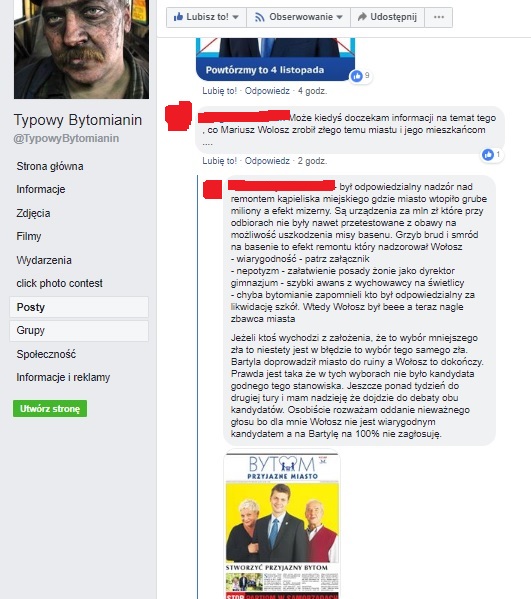Viewport: 531px width, 599px height.
Task: Open the three-dots more options button
Action: 439,17
